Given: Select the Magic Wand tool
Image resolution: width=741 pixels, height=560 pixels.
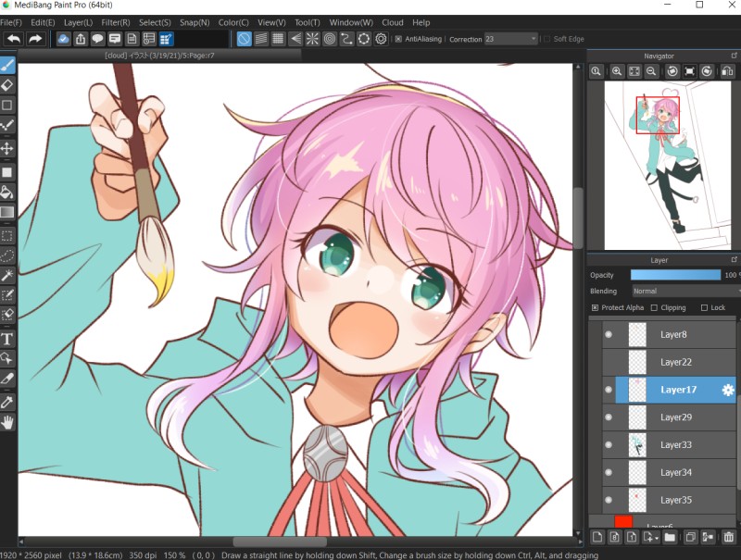Looking at the screenshot, I should 7,275.
